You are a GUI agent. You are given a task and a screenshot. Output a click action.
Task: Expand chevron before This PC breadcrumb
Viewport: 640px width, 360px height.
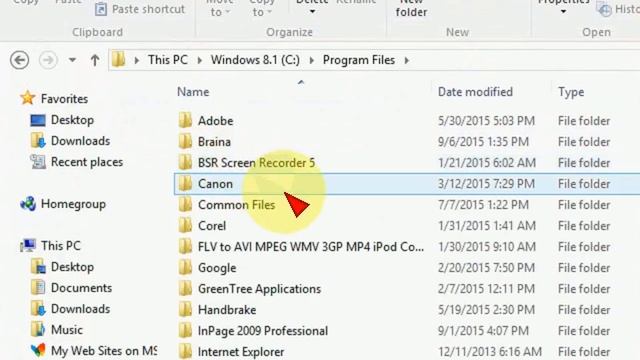137,60
